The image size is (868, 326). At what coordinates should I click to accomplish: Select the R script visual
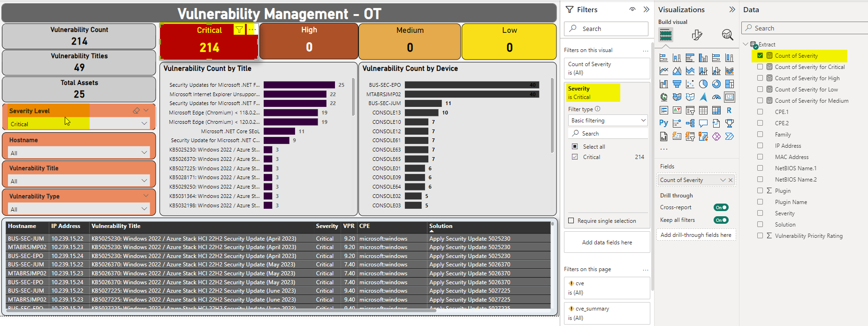[x=729, y=110]
